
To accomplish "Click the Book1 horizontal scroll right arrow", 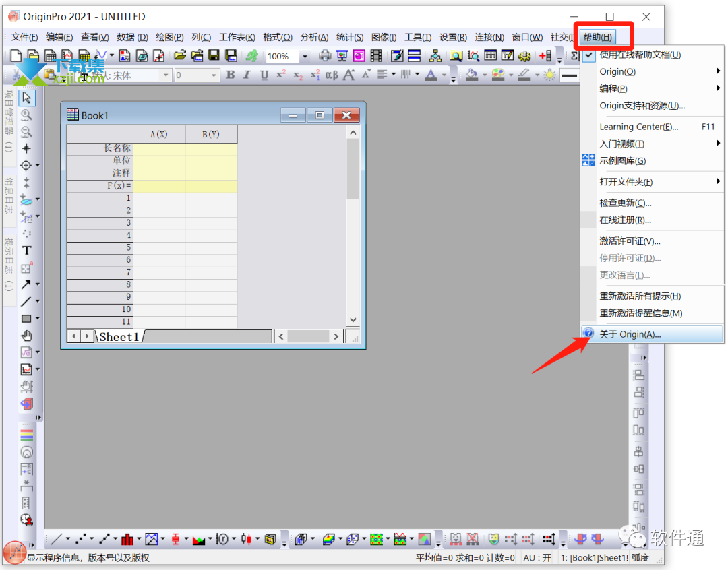I will 336,336.
